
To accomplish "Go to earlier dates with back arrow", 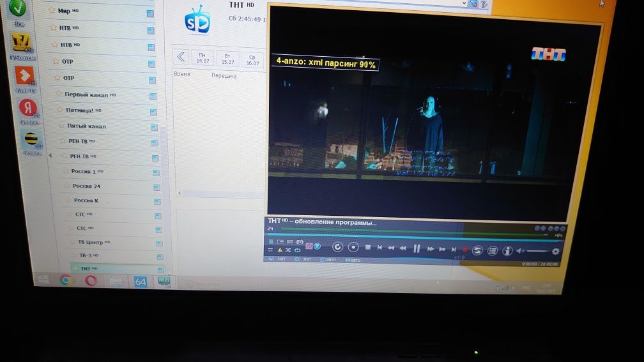I will (x=181, y=56).
